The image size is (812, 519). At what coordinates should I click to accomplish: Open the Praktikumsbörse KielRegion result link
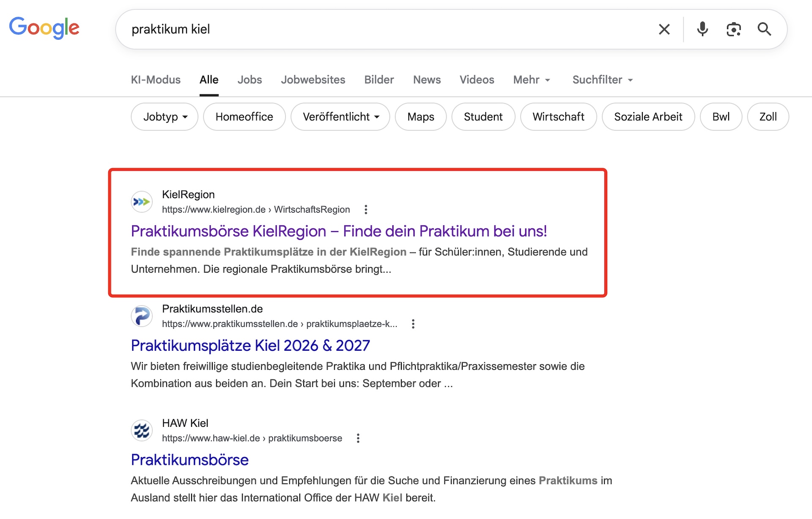click(339, 231)
